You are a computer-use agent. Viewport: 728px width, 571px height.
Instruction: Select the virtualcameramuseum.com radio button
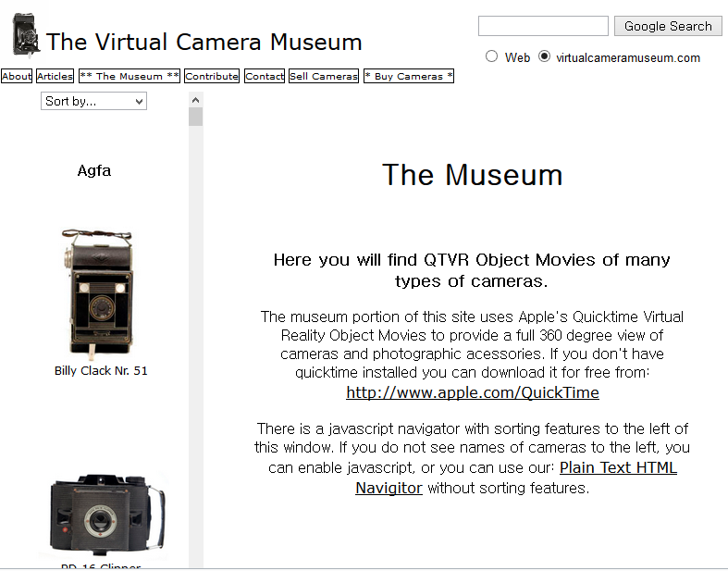tap(545, 56)
